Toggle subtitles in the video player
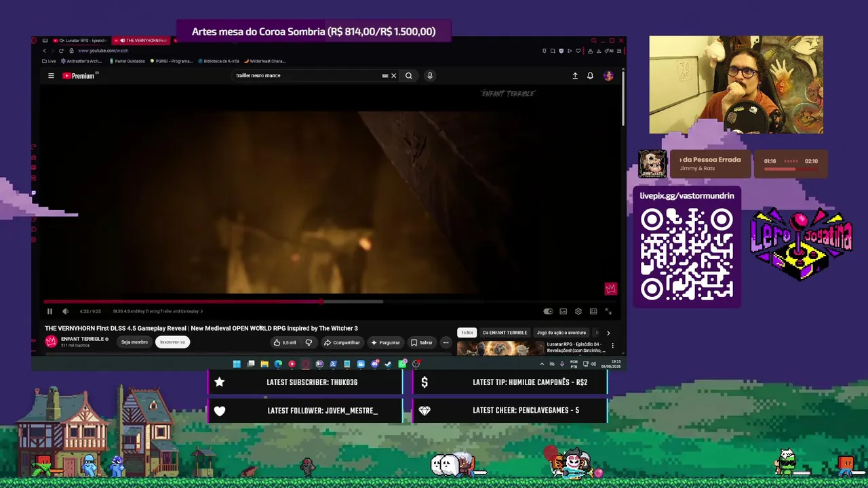This screenshot has height=488, width=868. pyautogui.click(x=563, y=311)
